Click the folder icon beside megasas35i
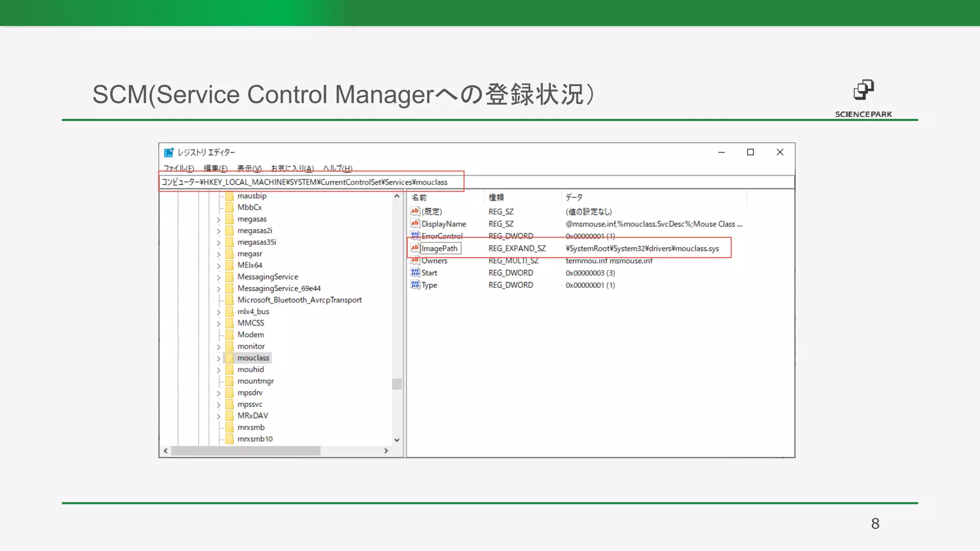The width and height of the screenshot is (980, 551). pos(230,242)
